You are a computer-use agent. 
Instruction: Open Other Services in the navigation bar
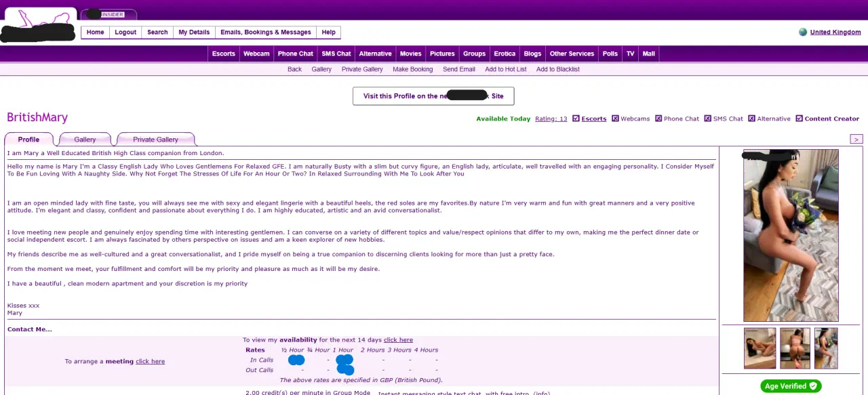coord(572,54)
